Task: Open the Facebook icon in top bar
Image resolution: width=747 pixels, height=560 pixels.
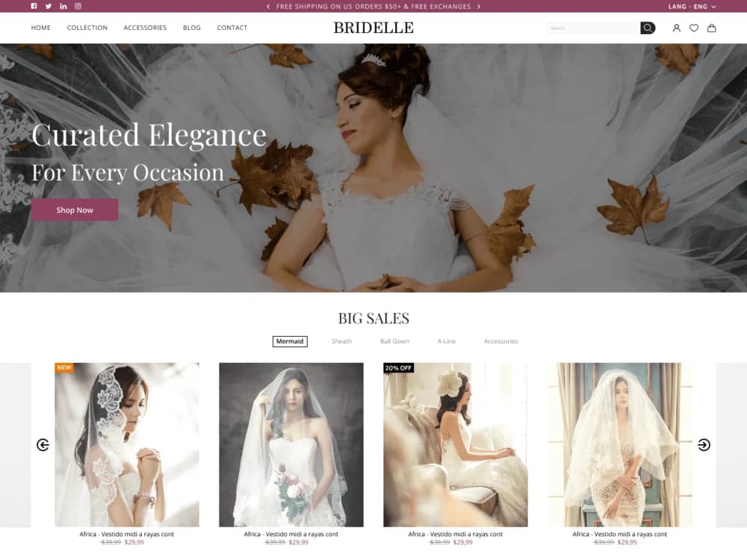Action: (33, 6)
